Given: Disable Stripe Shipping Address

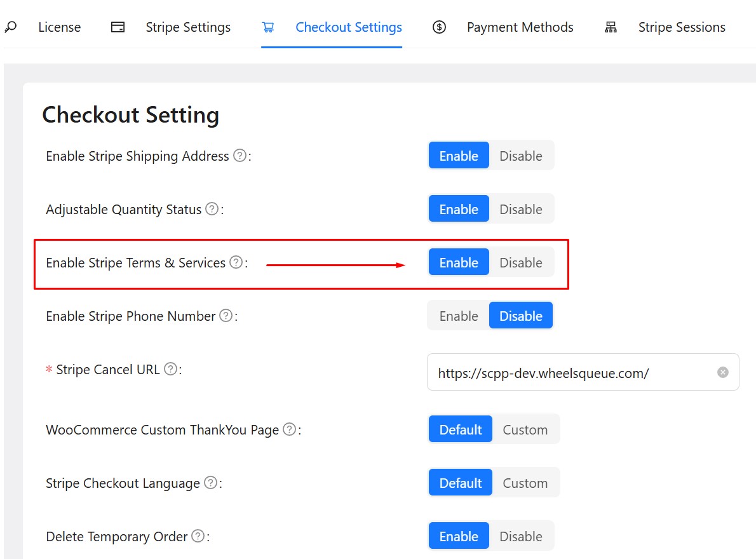Looking at the screenshot, I should click(x=520, y=156).
